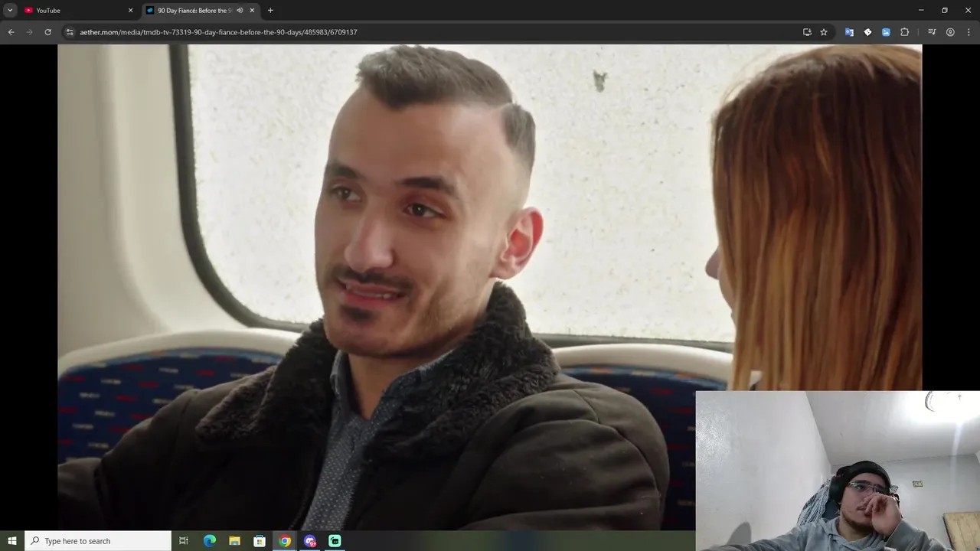Mute audio on the 90 Day Fiancé tab

point(240,10)
